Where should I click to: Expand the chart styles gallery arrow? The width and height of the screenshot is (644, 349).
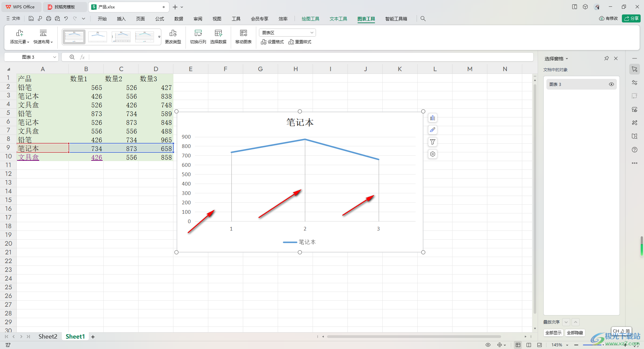(159, 37)
